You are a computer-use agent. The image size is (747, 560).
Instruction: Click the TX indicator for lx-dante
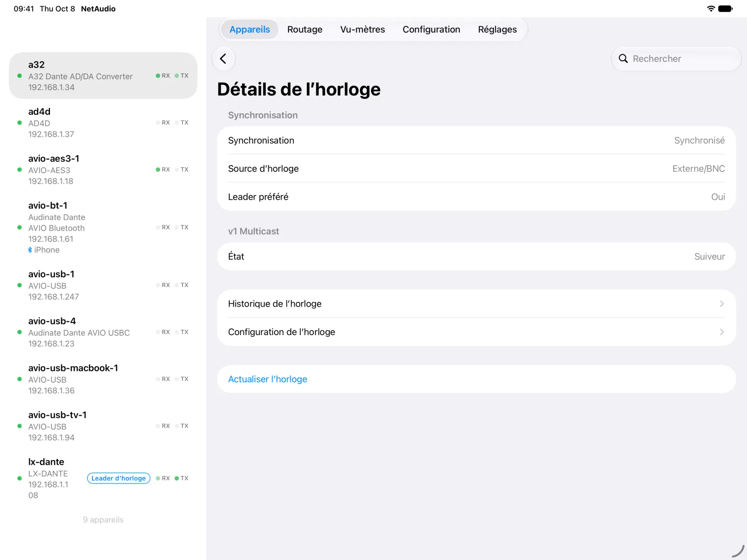coord(182,478)
